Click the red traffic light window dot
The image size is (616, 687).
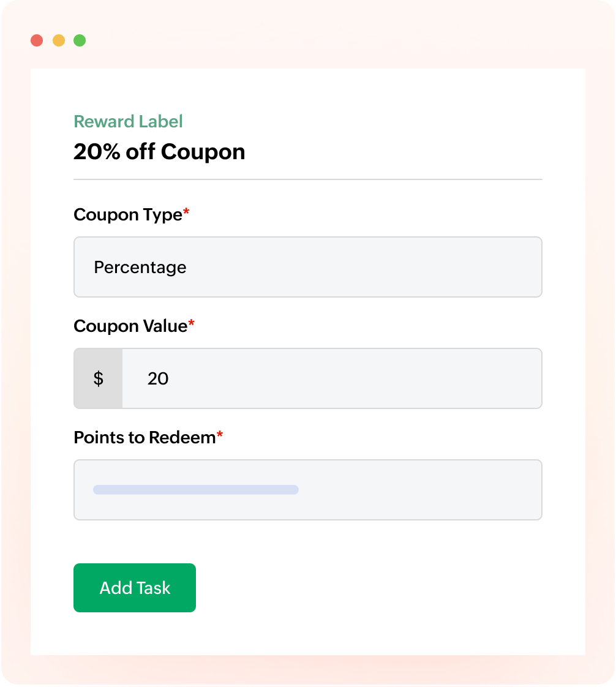tap(38, 40)
